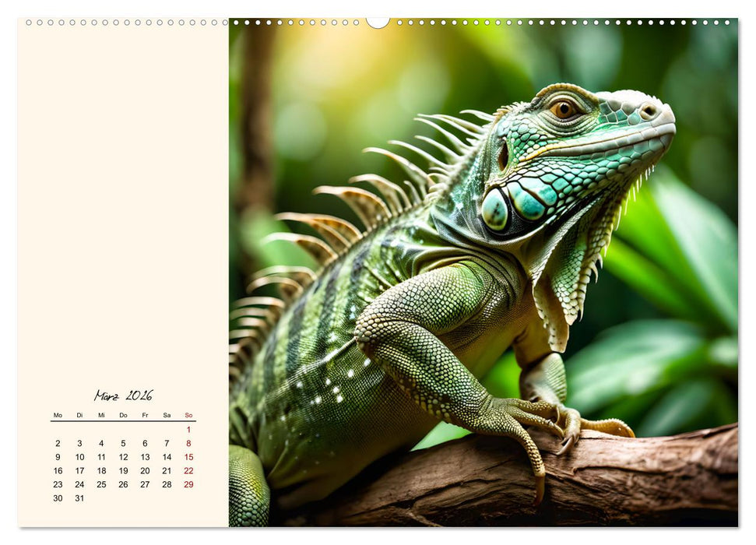Click the red date 22
The width and height of the screenshot is (756, 545).
[x=188, y=469]
